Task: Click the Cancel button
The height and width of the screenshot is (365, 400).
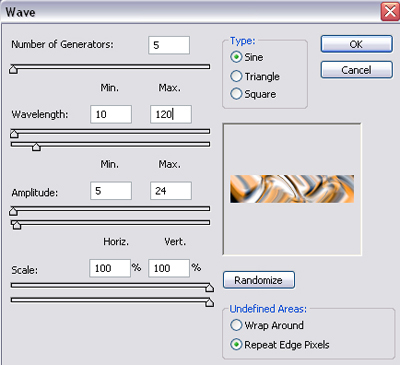Action: tap(356, 70)
